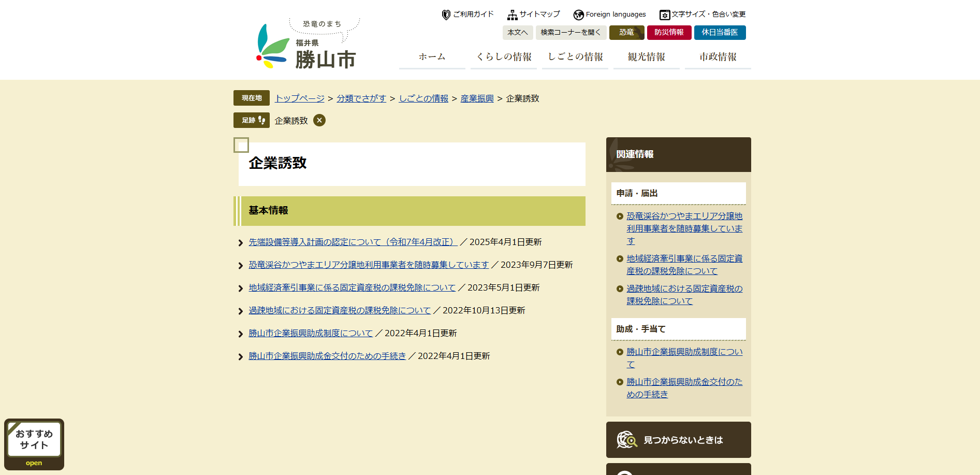Open the くらしの情報 navigation tab
Image resolution: width=980 pixels, height=475 pixels.
(x=504, y=57)
